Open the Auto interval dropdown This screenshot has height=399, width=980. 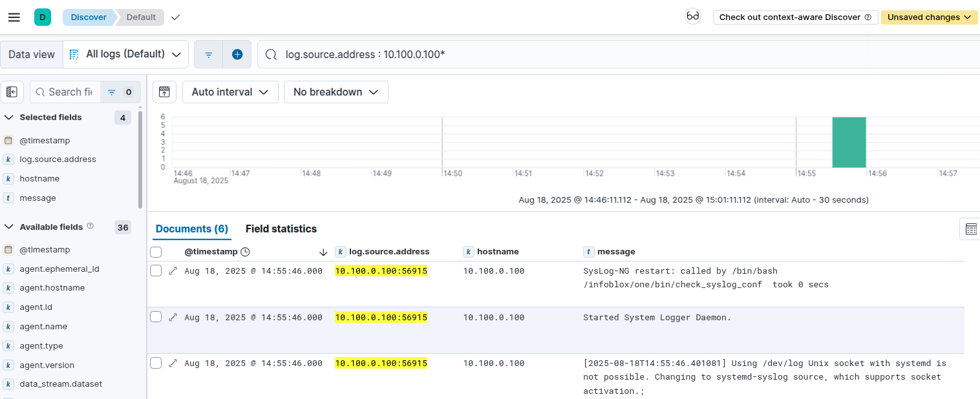click(x=230, y=92)
